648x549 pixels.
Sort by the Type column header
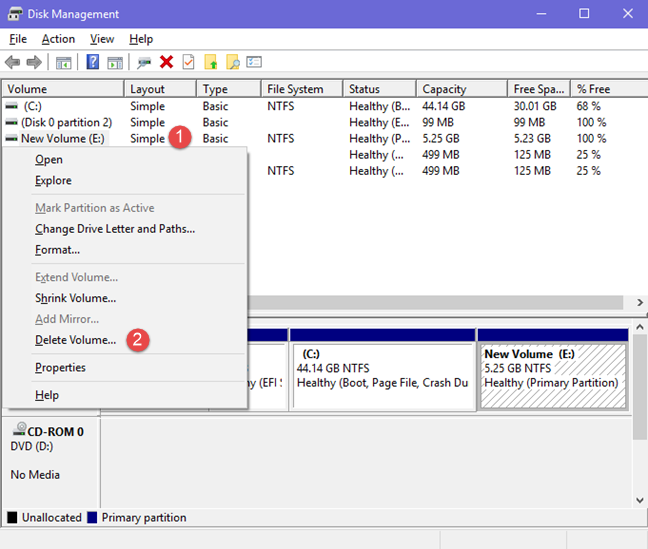(x=229, y=89)
